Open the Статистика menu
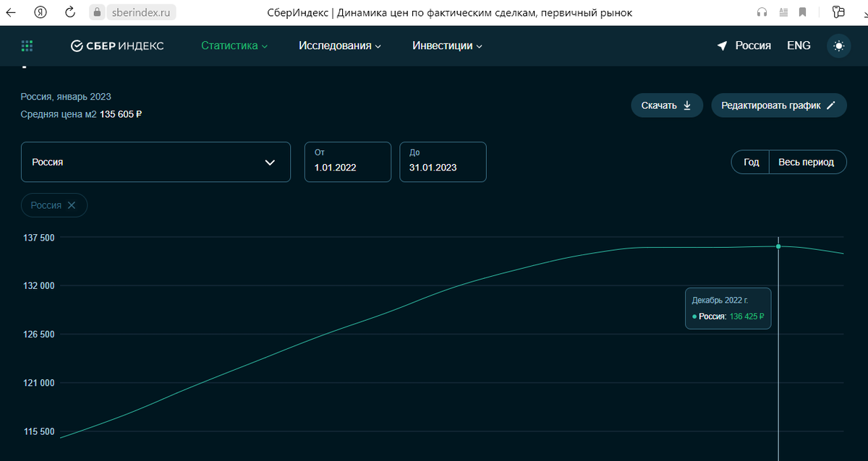Screen dimensions: 868x461 coord(234,46)
